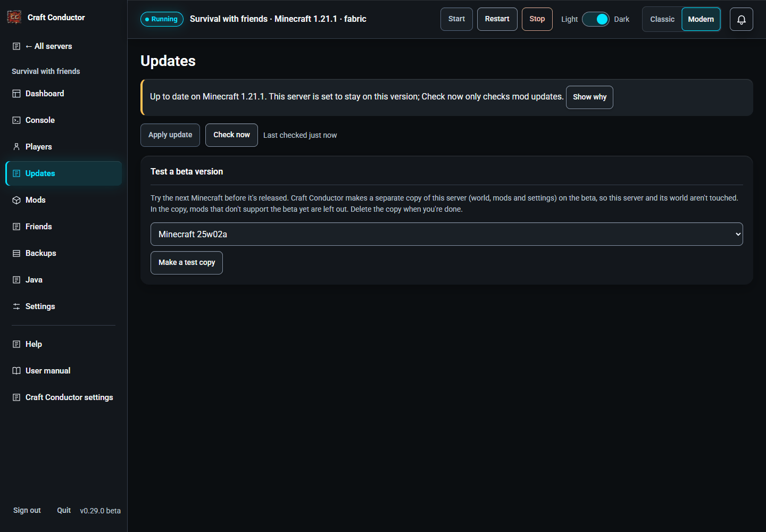Click the Craft Conductor settings icon
This screenshot has width=766, height=532.
(16, 397)
